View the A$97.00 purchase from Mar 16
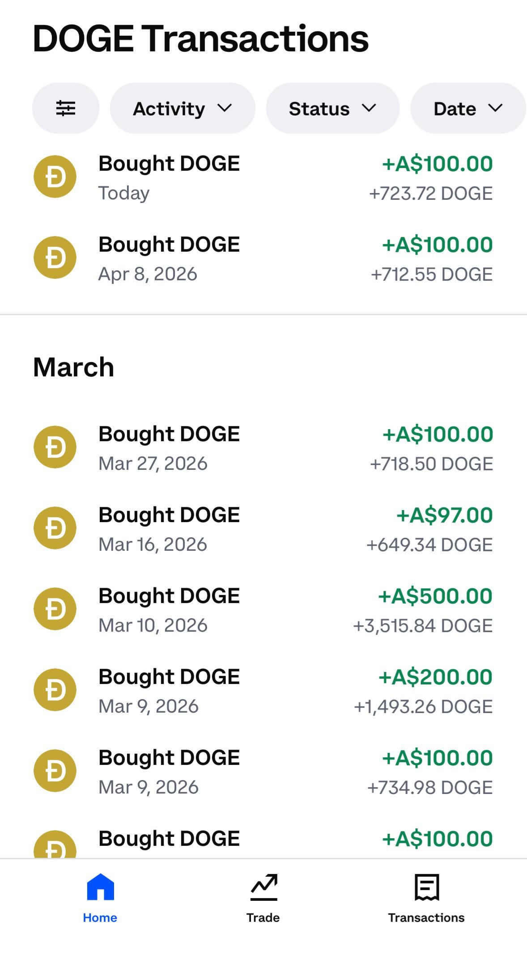 coord(444,515)
